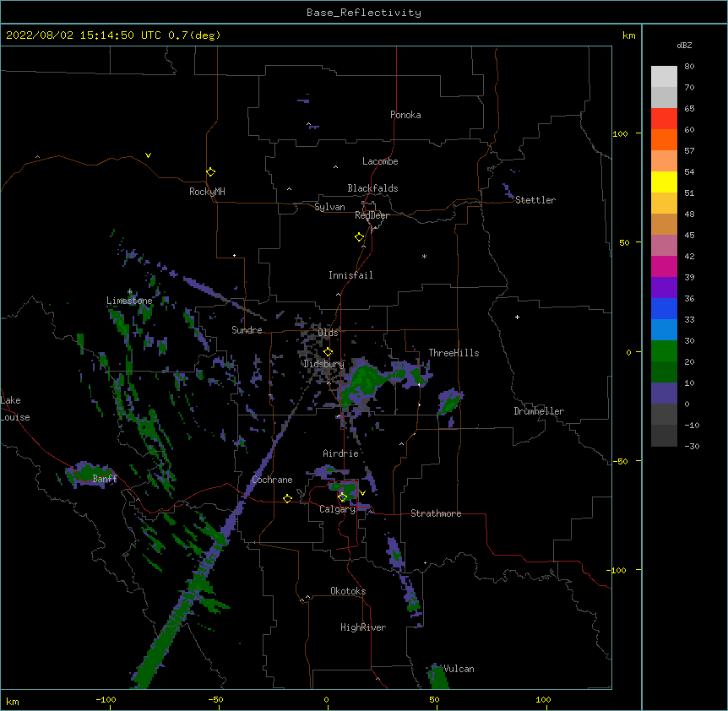Select the yellow diamond marker south of RedDeer
This screenshot has height=711, width=728.
click(360, 237)
